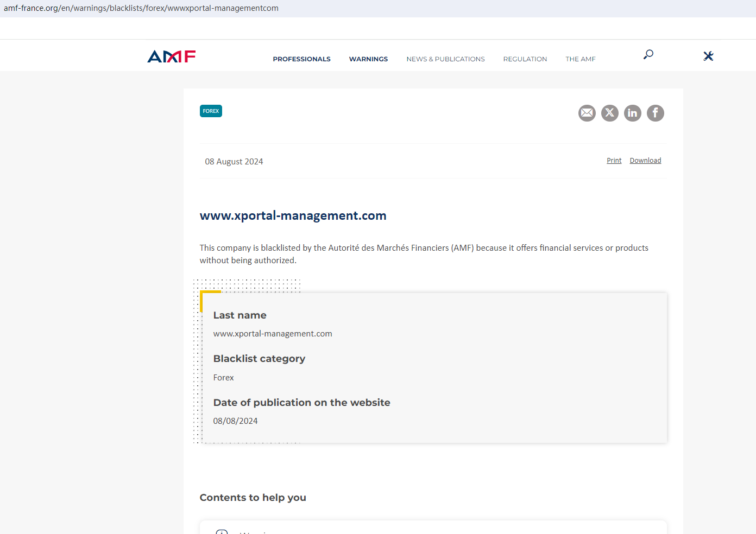The height and width of the screenshot is (534, 756).
Task: Share this warning on Facebook
Action: 656,113
